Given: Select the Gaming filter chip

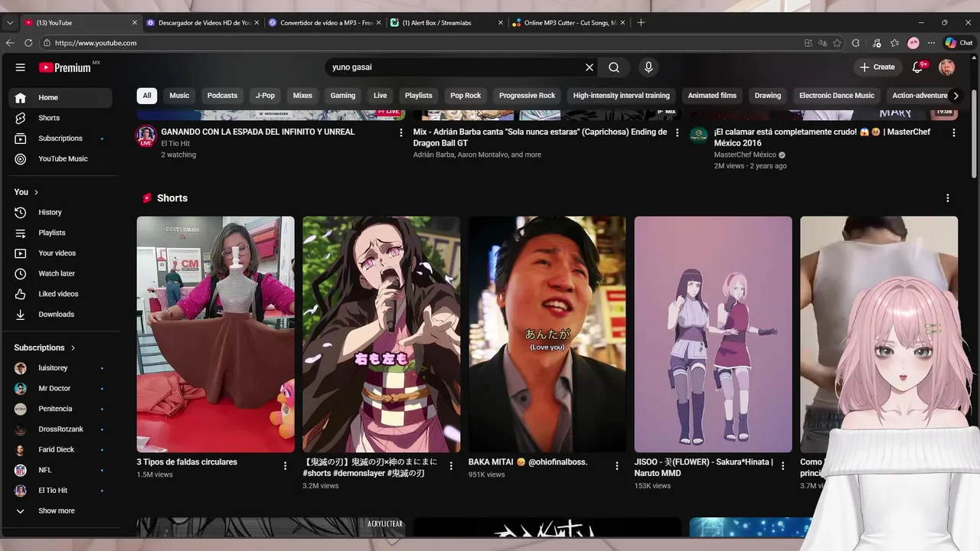Looking at the screenshot, I should pos(343,96).
